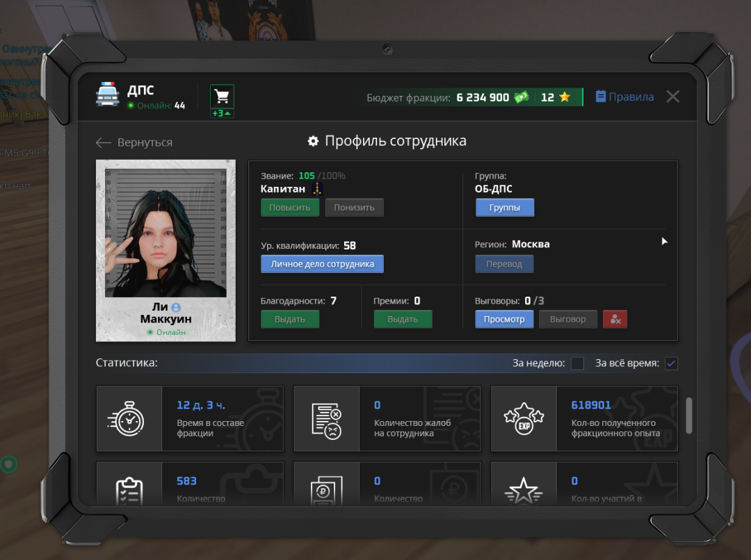
Task: Click the Онлайн: 44 counter
Action: click(x=156, y=106)
